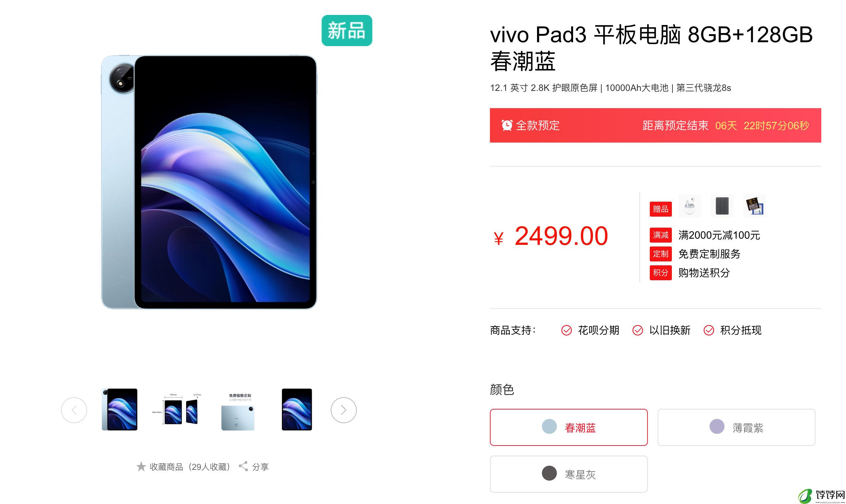Open the tablet case gift thumbnail

tap(722, 206)
